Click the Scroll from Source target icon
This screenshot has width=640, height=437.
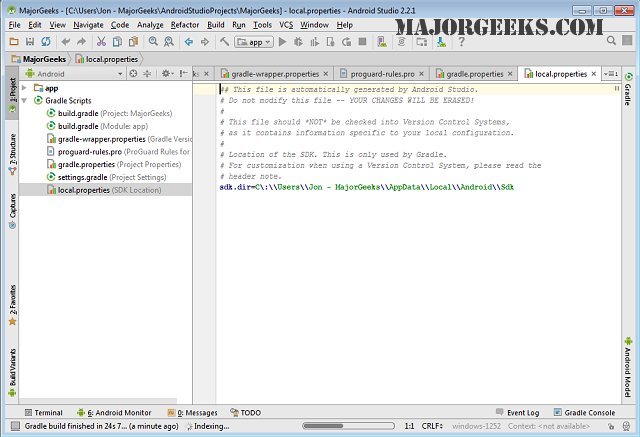133,73
